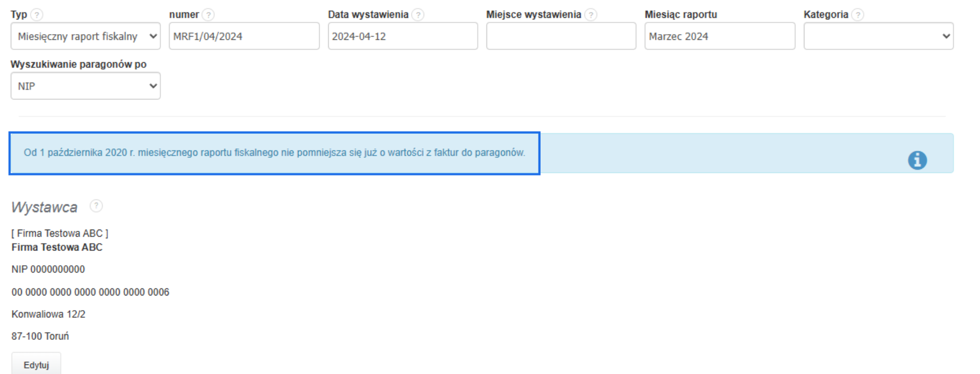Click the Edytuj button under Wystawca
Image resolution: width=980 pixels, height=374 pixels.
tap(36, 365)
